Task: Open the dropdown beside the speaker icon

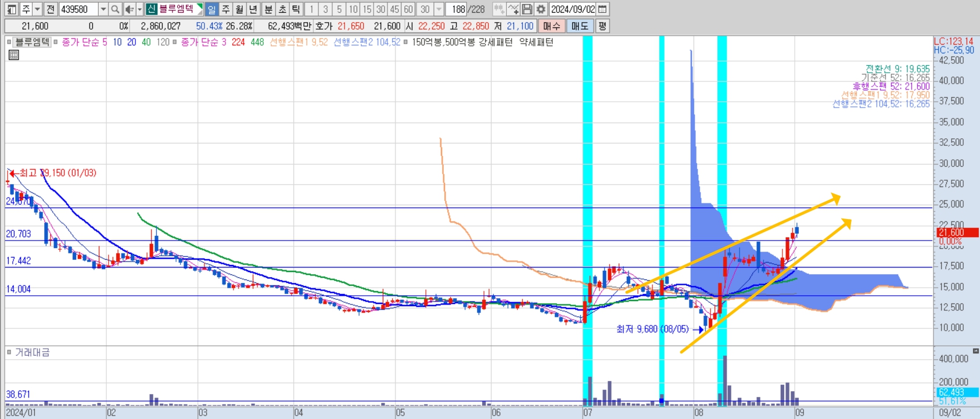Action: pyautogui.click(x=139, y=9)
